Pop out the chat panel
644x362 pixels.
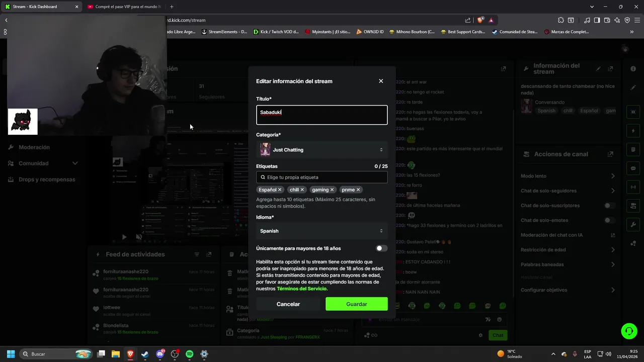pyautogui.click(x=503, y=68)
